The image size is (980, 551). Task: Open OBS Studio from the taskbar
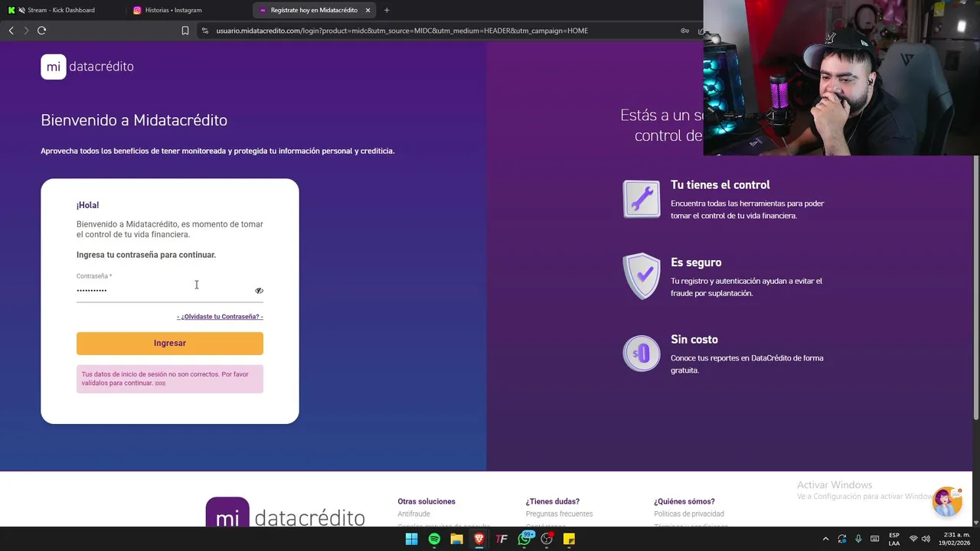click(547, 539)
